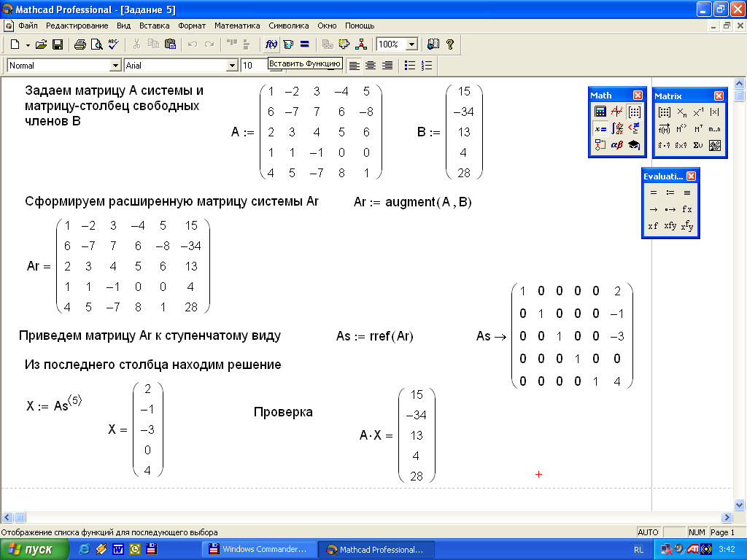Open a file with the folder icon
This screenshot has width=747, height=560.
click(42, 44)
